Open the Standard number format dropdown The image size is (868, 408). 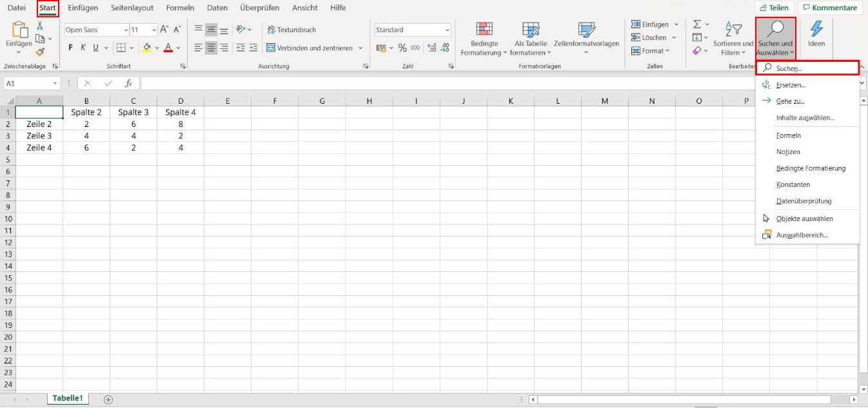[447, 30]
